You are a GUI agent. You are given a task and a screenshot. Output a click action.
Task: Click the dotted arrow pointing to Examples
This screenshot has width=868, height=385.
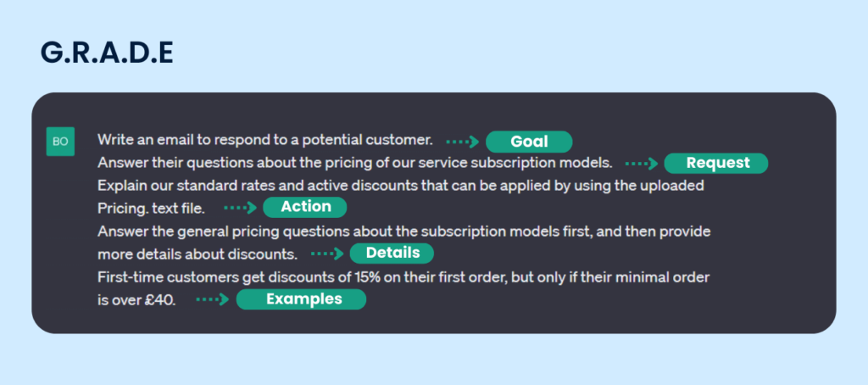point(213,299)
